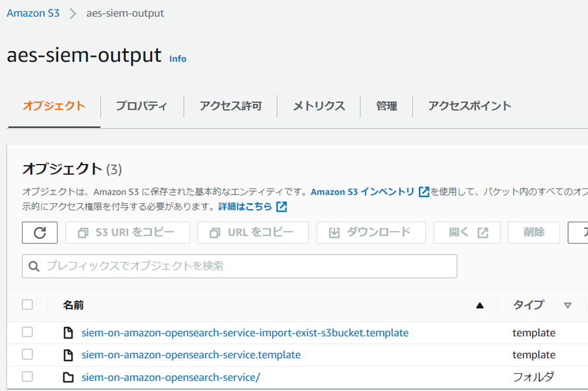The image size is (588, 391).
Task: Go to Amazon S3 in the breadcrumb
Action: 33,13
